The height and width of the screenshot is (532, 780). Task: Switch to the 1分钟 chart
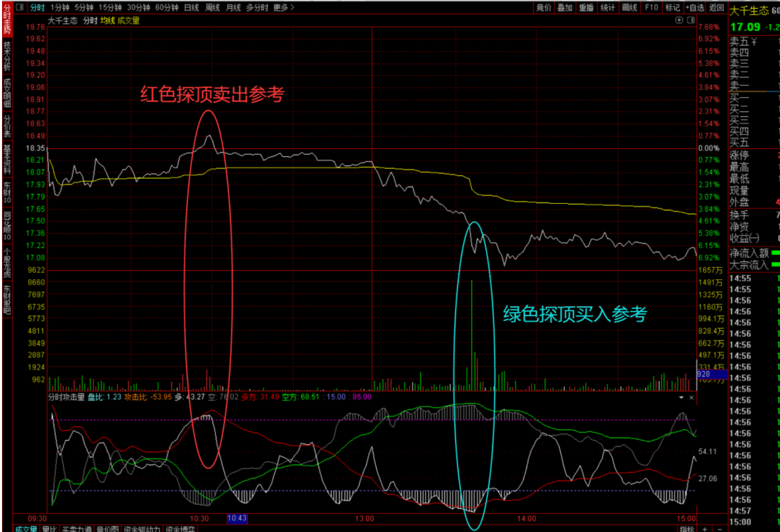(x=60, y=7)
